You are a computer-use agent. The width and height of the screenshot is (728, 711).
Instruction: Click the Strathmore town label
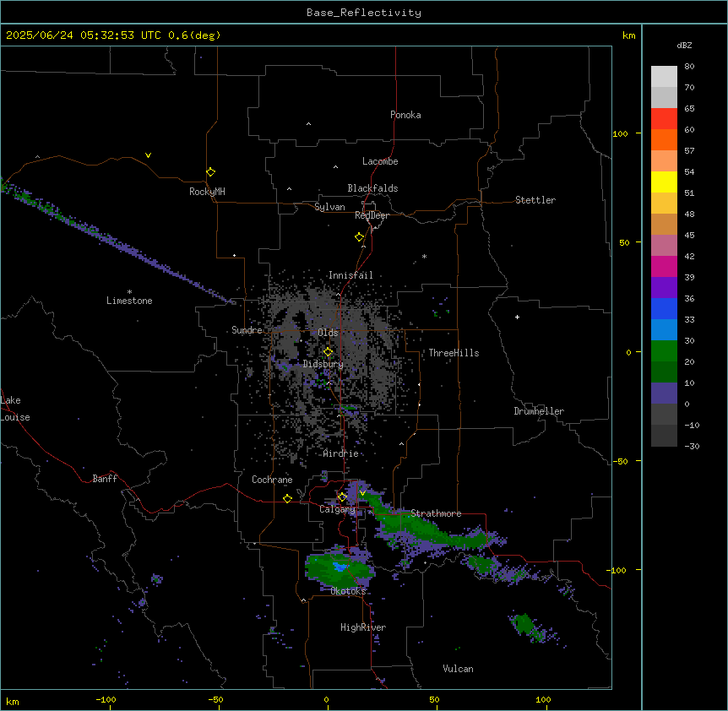tap(436, 513)
